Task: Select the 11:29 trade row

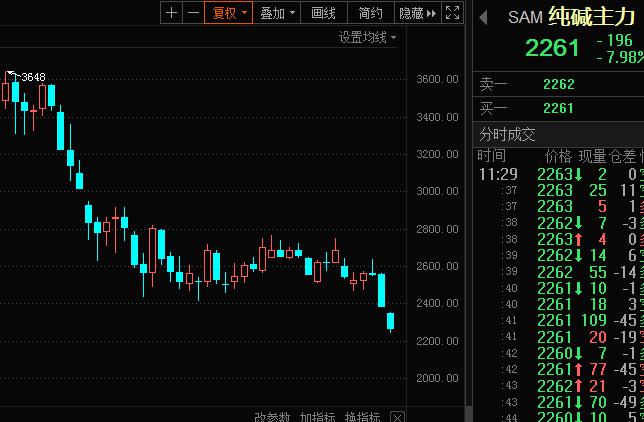Action: 560,174
